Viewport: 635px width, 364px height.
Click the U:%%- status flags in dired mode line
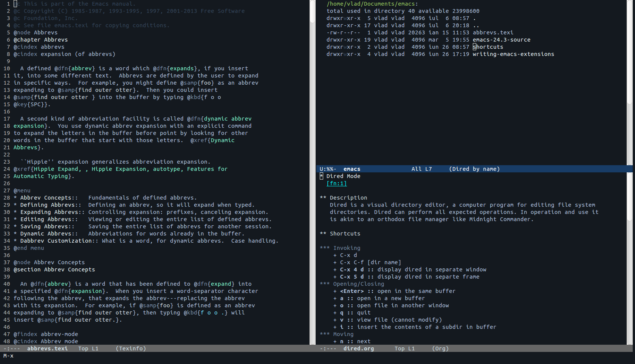pyautogui.click(x=328, y=169)
